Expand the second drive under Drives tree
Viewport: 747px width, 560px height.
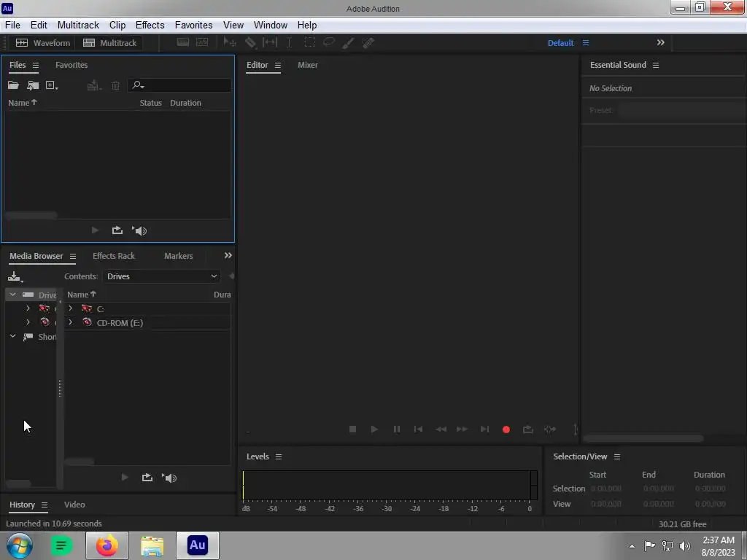pos(28,322)
